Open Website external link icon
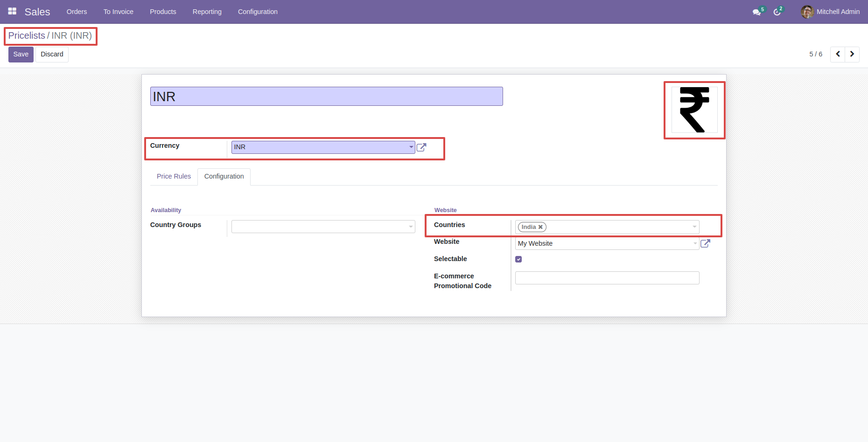This screenshot has height=442, width=868. tap(705, 243)
